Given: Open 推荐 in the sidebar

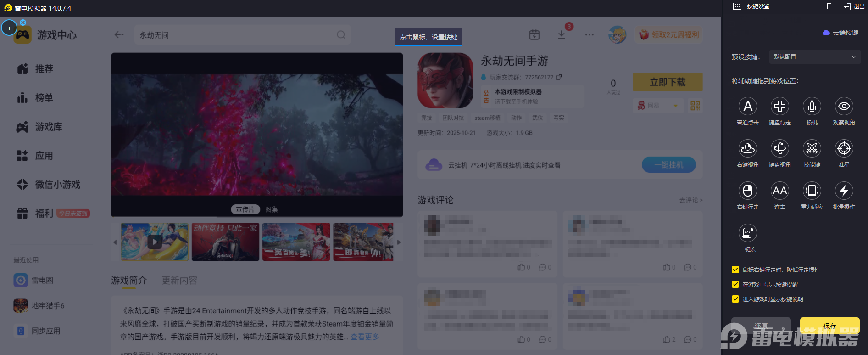Looking at the screenshot, I should [x=35, y=69].
